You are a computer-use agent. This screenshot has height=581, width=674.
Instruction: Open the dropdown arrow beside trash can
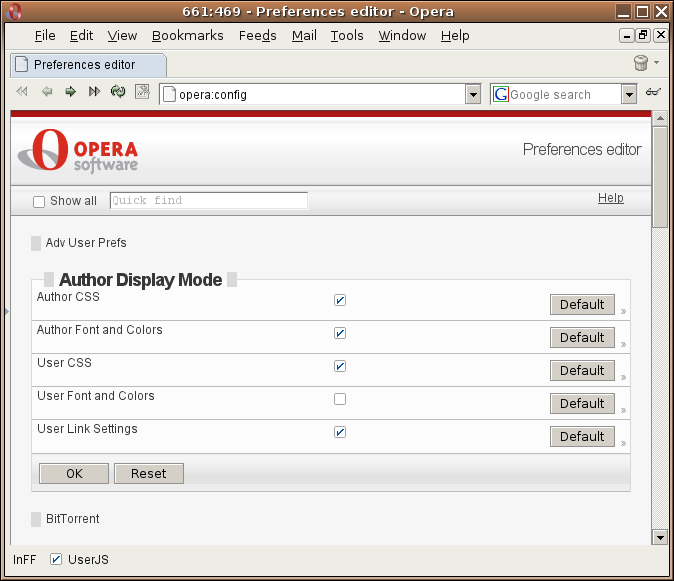656,63
